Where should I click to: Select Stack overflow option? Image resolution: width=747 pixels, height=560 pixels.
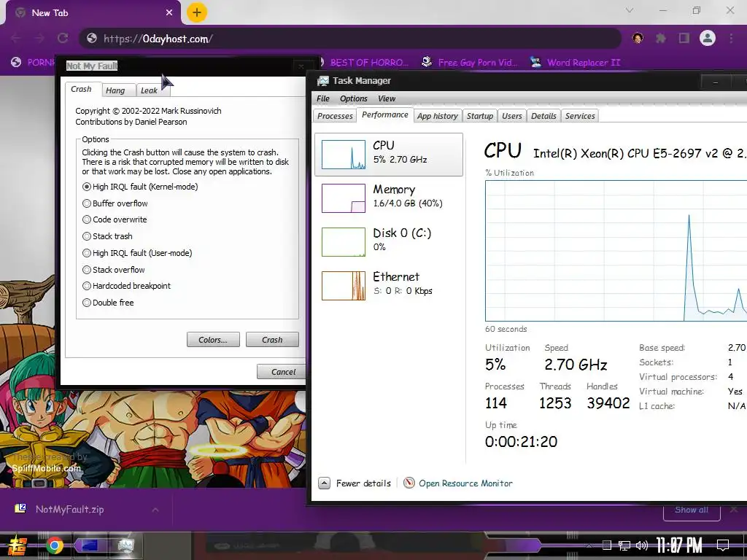point(113,270)
